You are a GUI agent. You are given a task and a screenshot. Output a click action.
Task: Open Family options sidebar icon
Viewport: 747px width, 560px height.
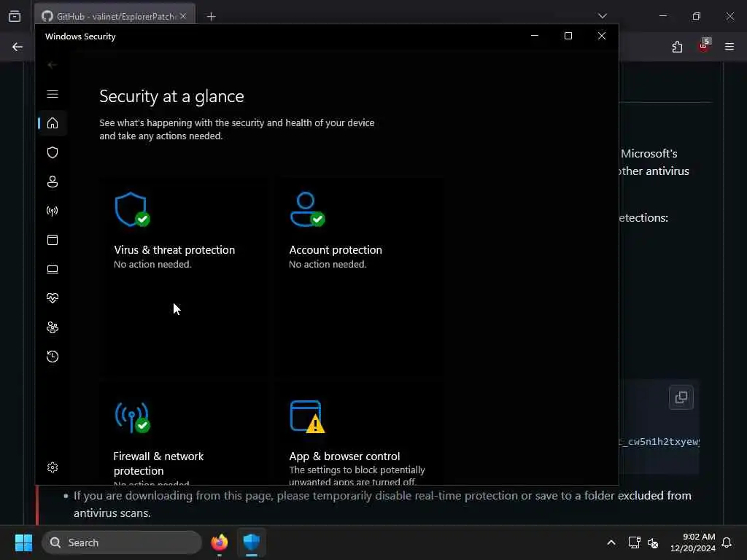click(53, 327)
